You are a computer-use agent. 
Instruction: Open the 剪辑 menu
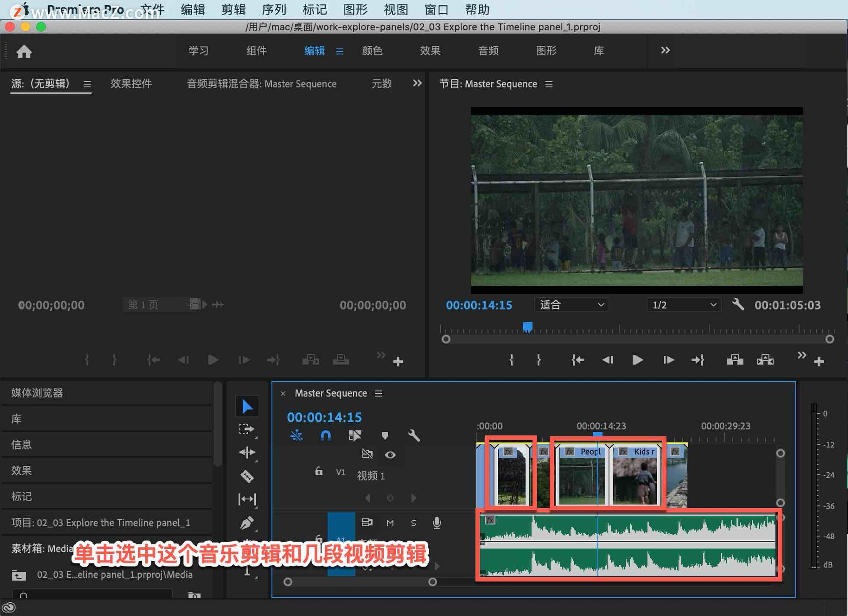tap(233, 9)
